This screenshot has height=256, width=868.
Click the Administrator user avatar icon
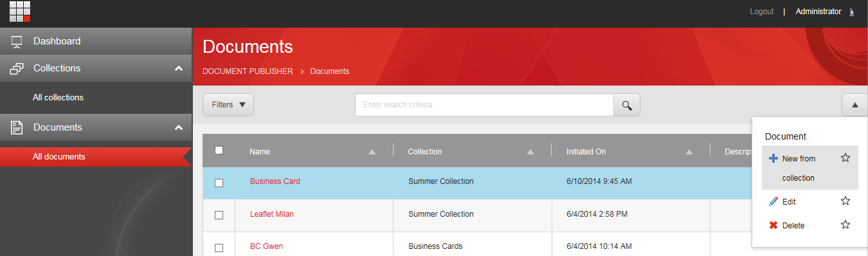(852, 12)
